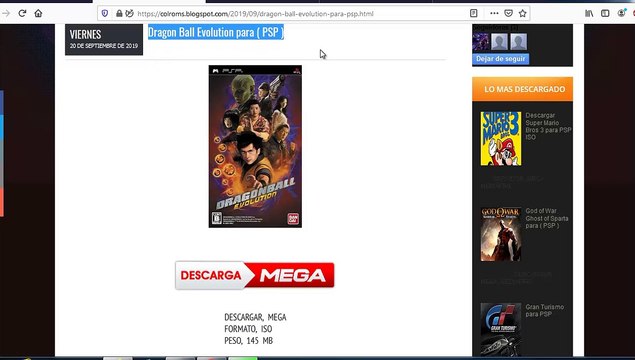Open the highlighted post title Dragon Ball Evolution
The width and height of the screenshot is (635, 360).
click(x=216, y=32)
